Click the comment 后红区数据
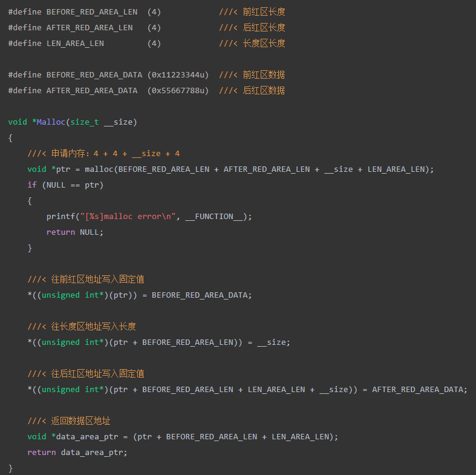This screenshot has height=475, width=476. pos(264,91)
